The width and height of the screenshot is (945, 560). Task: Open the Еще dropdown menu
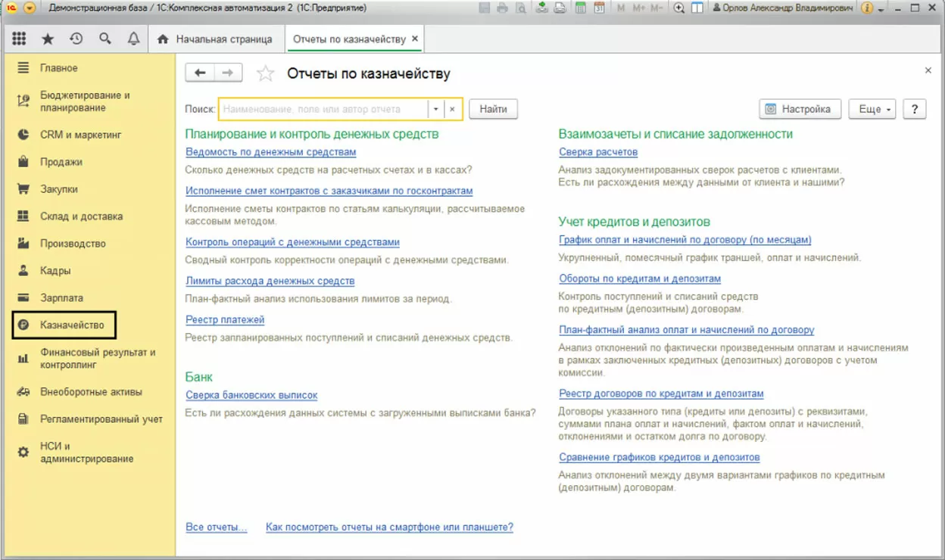(872, 109)
